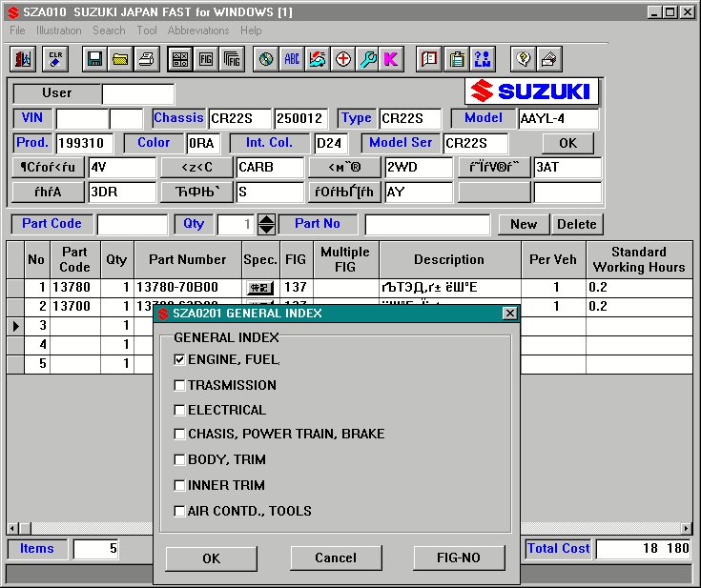This screenshot has height=588, width=701.
Task: Click OK in General Index dialog
Action: click(212, 558)
